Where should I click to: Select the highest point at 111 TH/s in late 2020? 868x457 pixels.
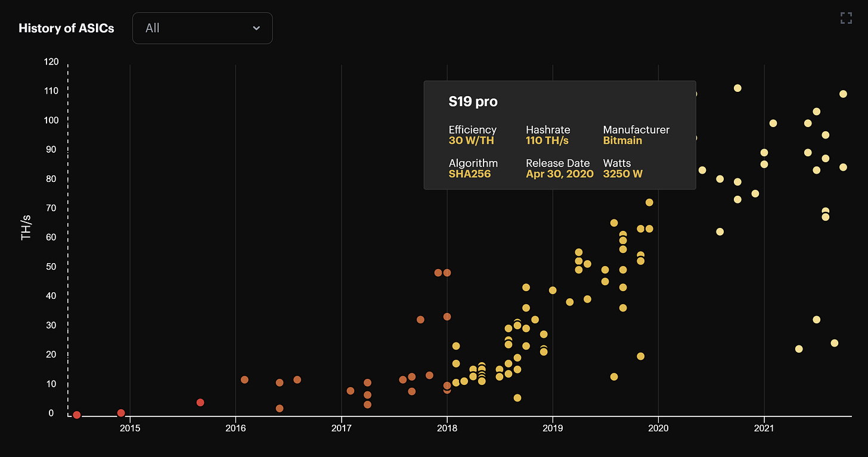(737, 88)
